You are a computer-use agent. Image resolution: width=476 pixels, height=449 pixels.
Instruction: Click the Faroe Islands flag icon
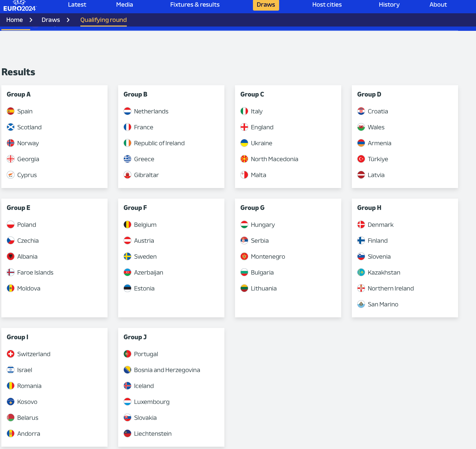(10, 272)
